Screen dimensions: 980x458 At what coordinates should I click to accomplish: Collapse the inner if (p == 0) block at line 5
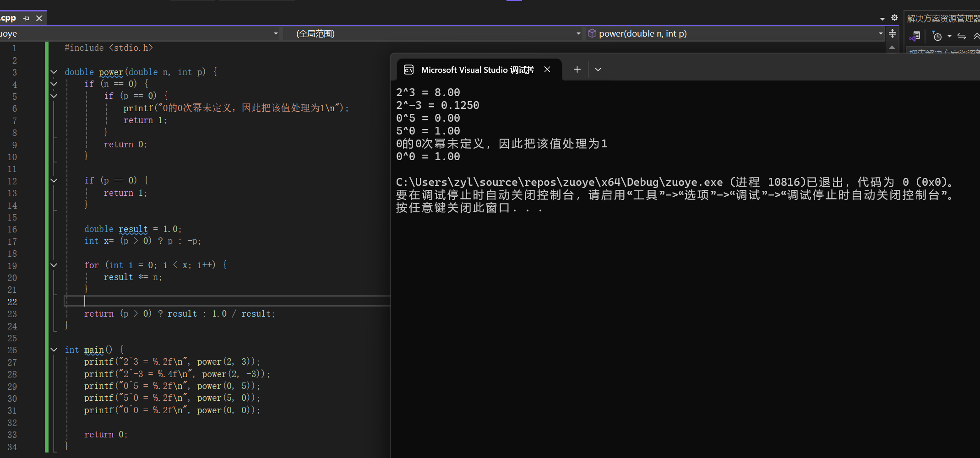coord(54,96)
